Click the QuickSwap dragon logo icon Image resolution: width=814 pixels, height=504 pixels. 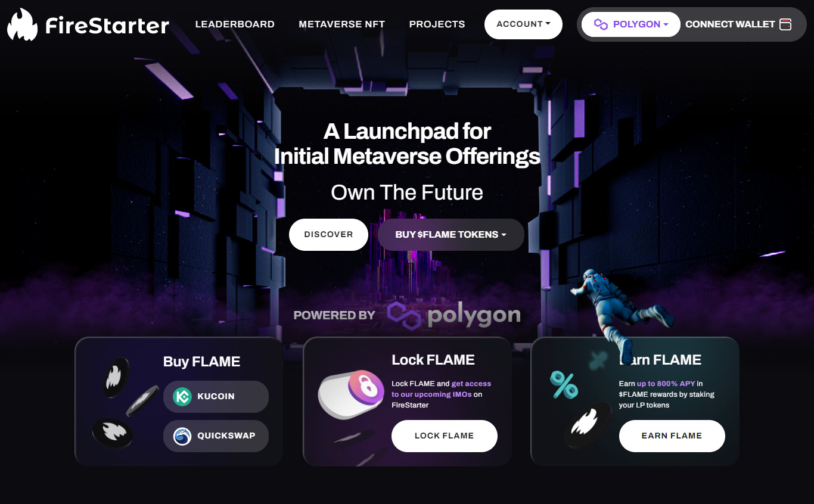pyautogui.click(x=182, y=436)
